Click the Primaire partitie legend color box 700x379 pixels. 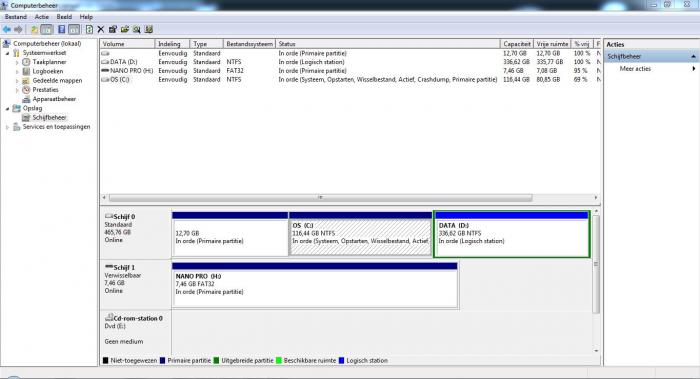pyautogui.click(x=162, y=360)
